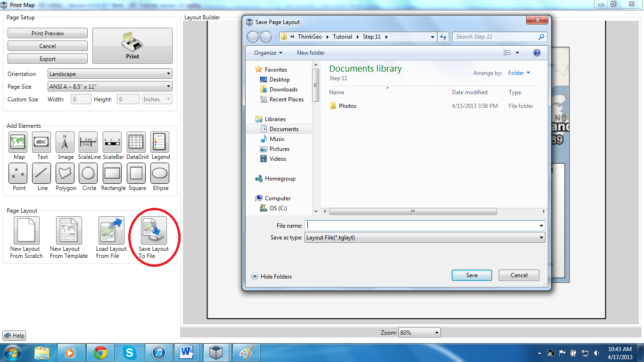Open Google Chrome from the taskbar
The height and width of the screenshot is (362, 644).
coord(100,353)
